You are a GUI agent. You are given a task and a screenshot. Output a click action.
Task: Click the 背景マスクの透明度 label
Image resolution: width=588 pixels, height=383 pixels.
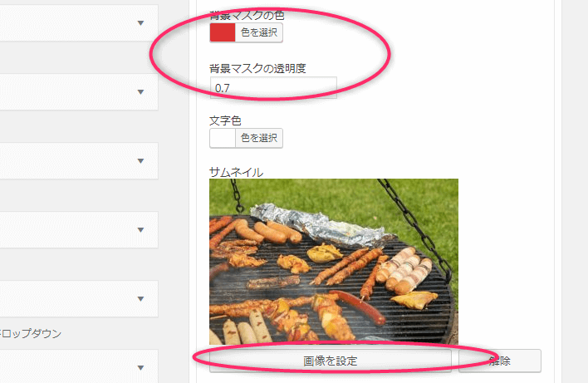click(x=257, y=68)
